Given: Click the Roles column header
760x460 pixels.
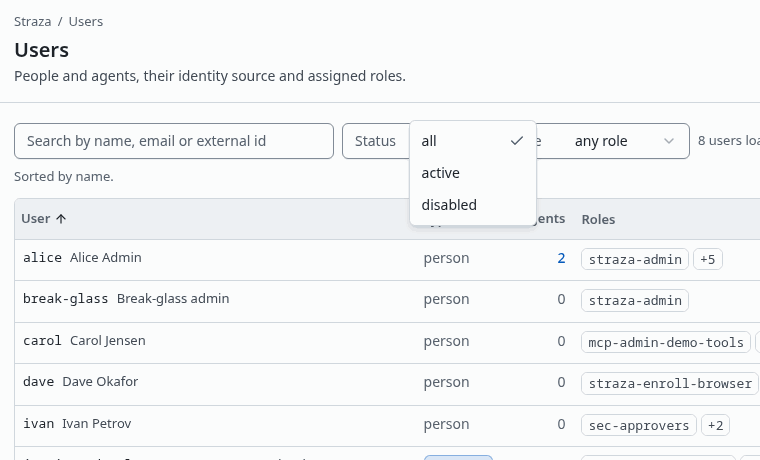Looking at the screenshot, I should (598, 220).
